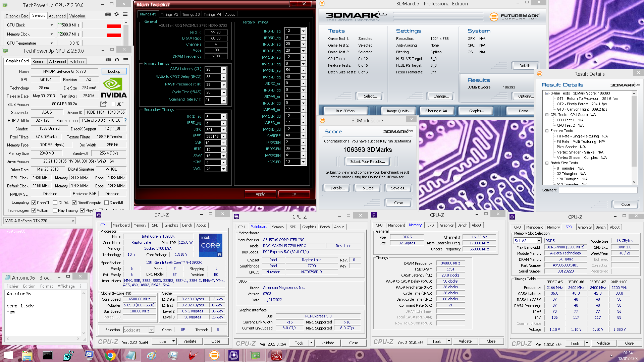
Task: Open MemTweakIt red icon on taskbar
Action: click(x=276, y=355)
